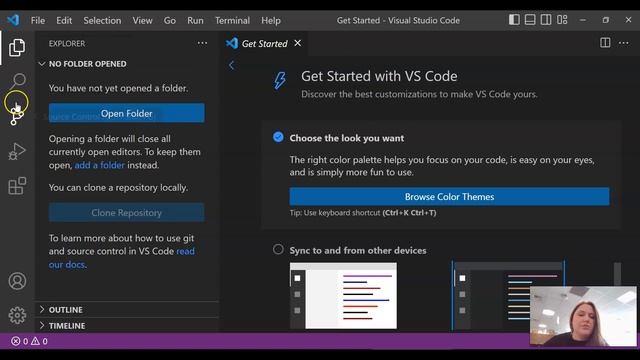
Task: Click the lightning bolt Get Started icon
Action: 280,80
